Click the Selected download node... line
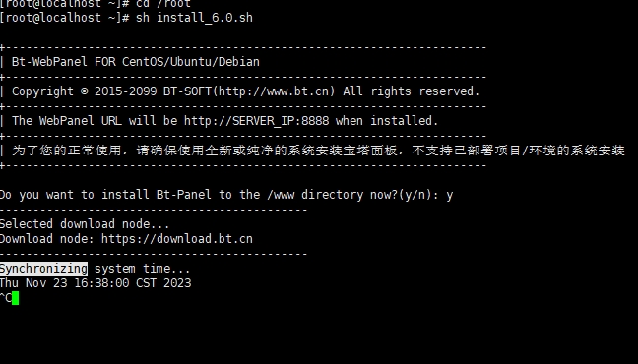This screenshot has width=638, height=364. click(x=85, y=224)
